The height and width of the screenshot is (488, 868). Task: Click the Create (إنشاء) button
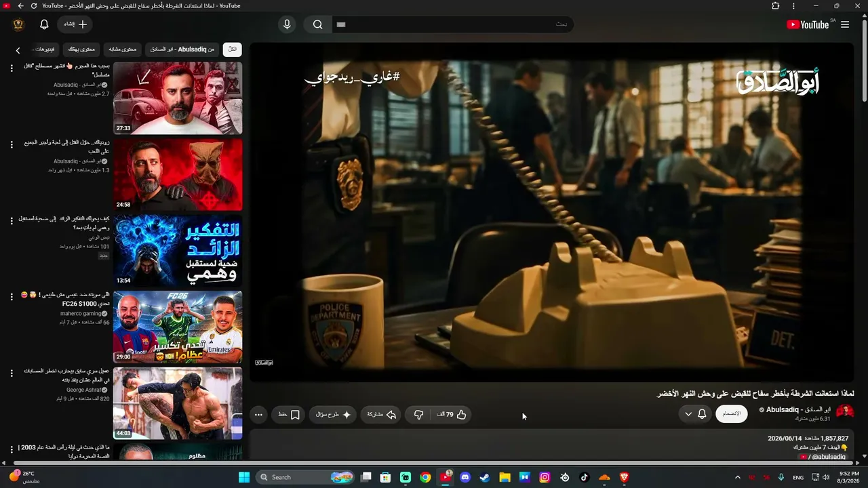[75, 24]
